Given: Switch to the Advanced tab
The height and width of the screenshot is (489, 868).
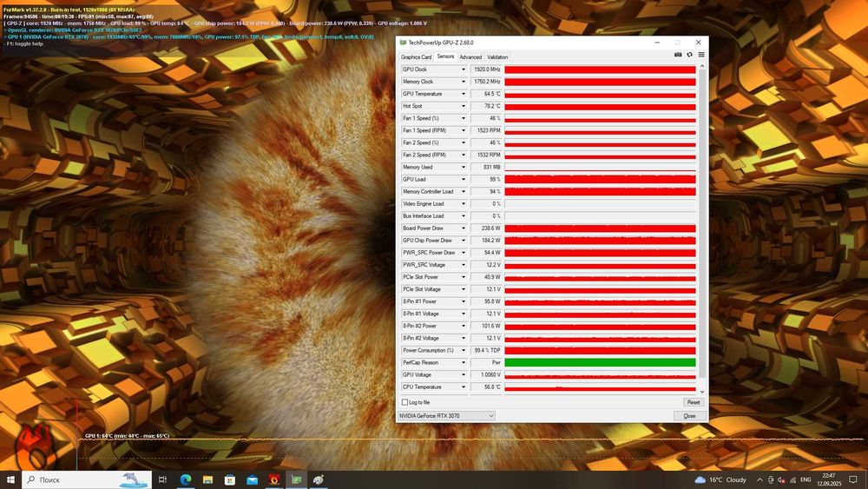Looking at the screenshot, I should click(470, 57).
